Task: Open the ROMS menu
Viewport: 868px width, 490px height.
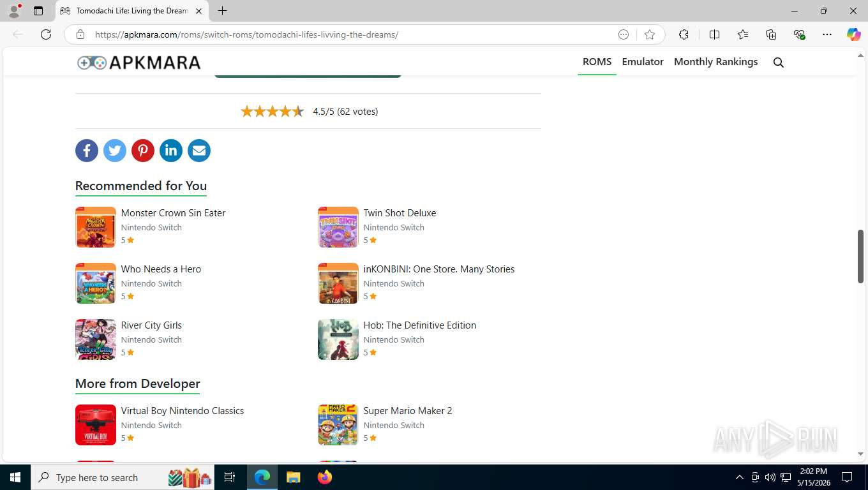Action: 597,62
